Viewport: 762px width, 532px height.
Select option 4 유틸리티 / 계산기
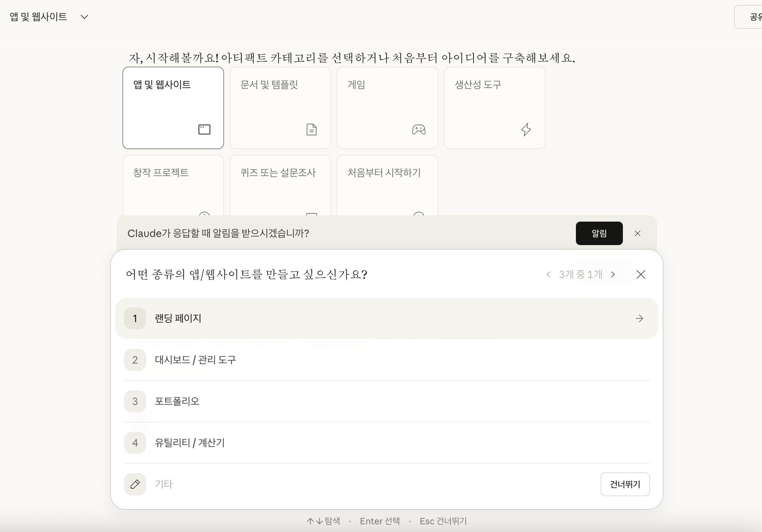(189, 443)
